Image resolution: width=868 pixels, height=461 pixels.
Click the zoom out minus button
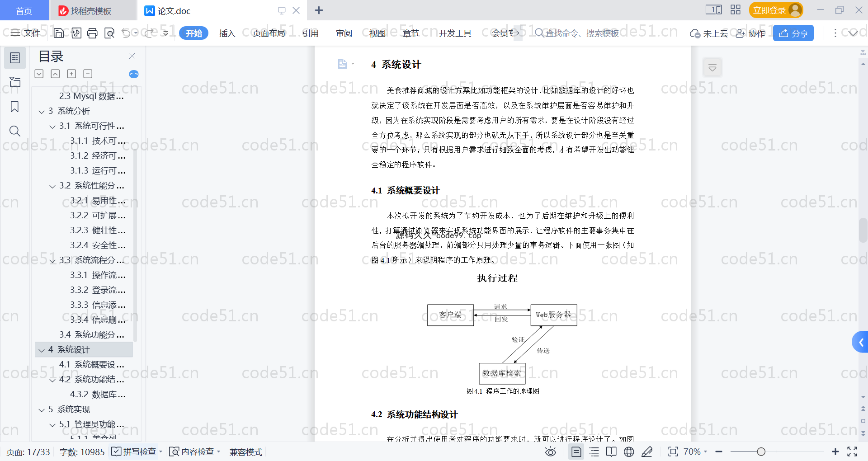pyautogui.click(x=719, y=452)
